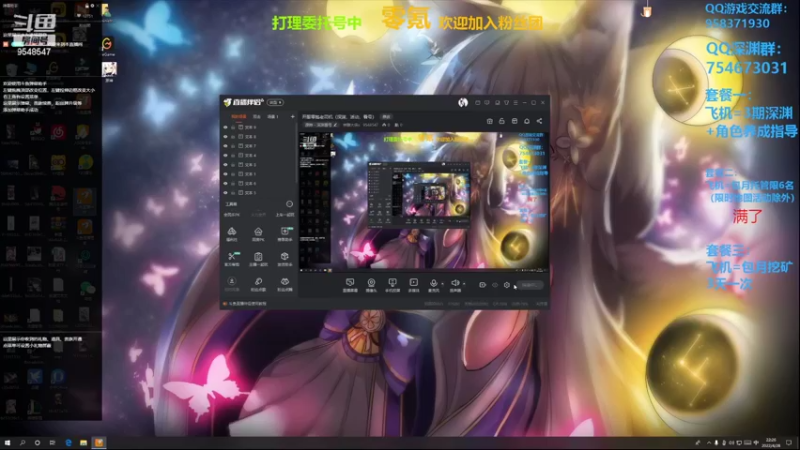Switch to the third scene tab before the plus
Viewport: 800px width, 450px height.
coord(273,117)
